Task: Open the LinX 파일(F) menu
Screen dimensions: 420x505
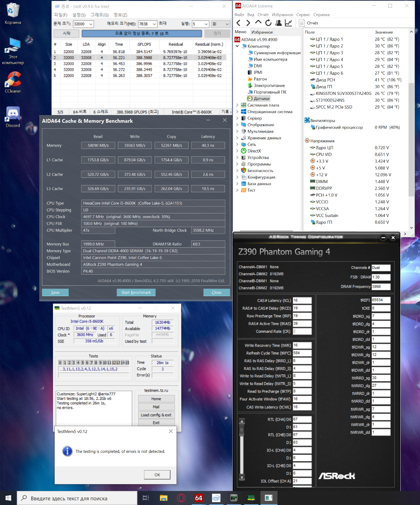Action: click(x=61, y=15)
